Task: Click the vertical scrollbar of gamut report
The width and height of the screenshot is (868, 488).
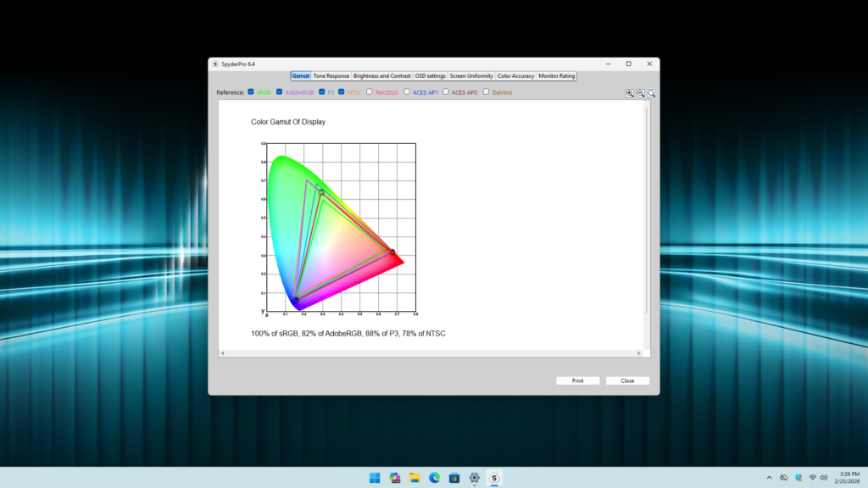Action: [646, 212]
